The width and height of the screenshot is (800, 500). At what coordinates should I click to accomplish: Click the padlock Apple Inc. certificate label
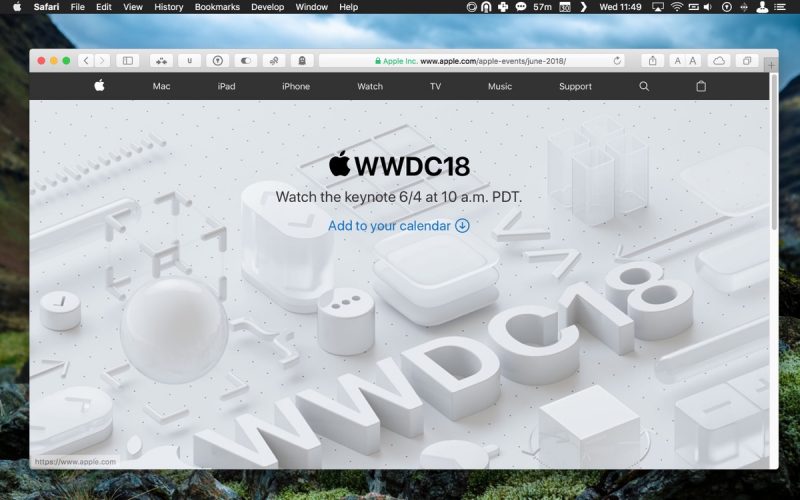point(396,61)
